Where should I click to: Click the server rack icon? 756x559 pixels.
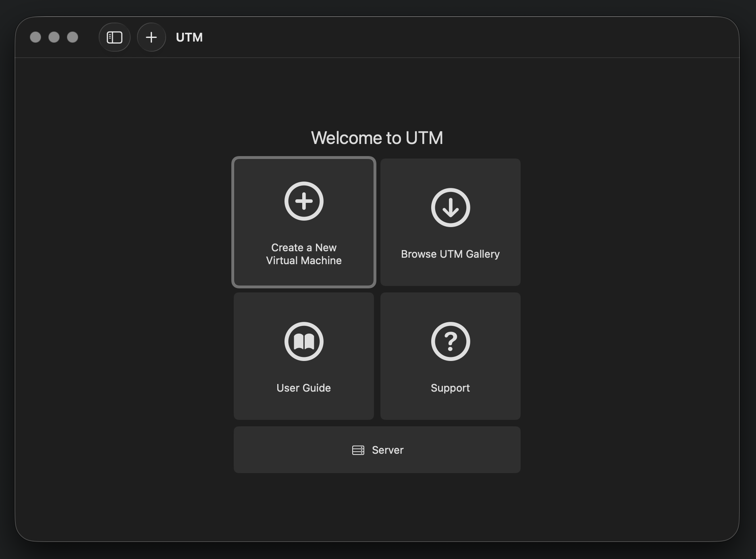358,450
